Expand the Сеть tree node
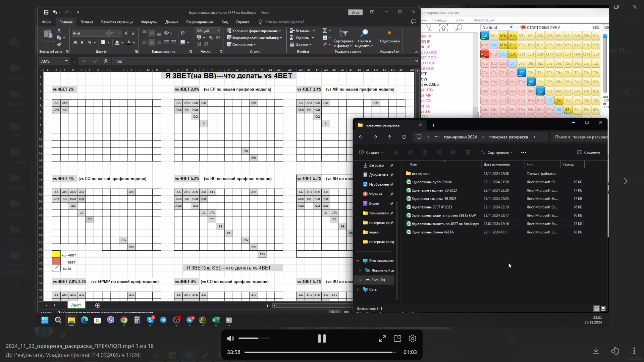This screenshot has height=362, width=644. (x=358, y=289)
